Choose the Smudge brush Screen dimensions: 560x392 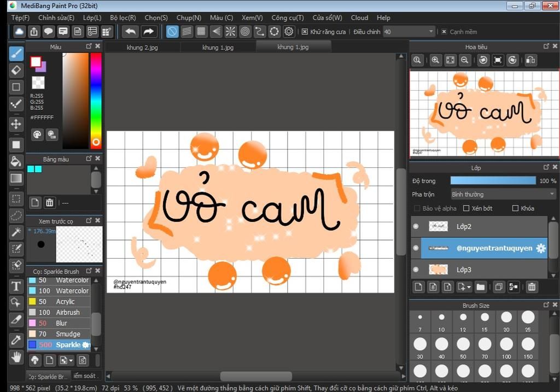59,334
